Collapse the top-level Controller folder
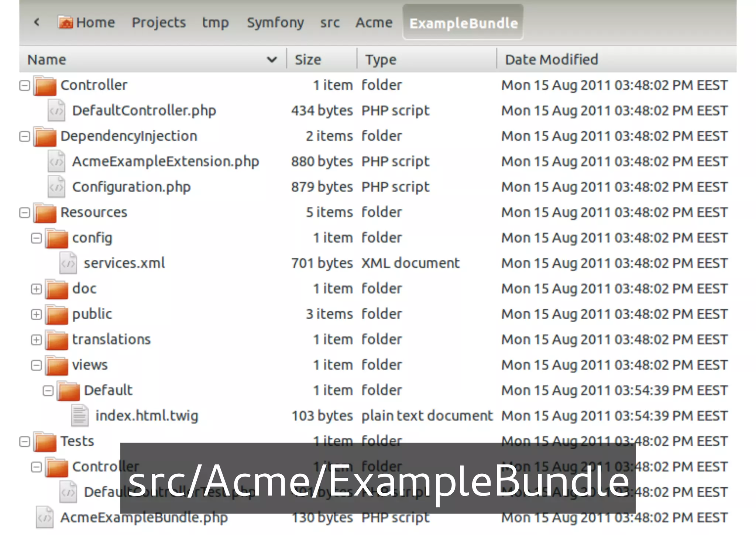This screenshot has height=535, width=756. coord(25,86)
